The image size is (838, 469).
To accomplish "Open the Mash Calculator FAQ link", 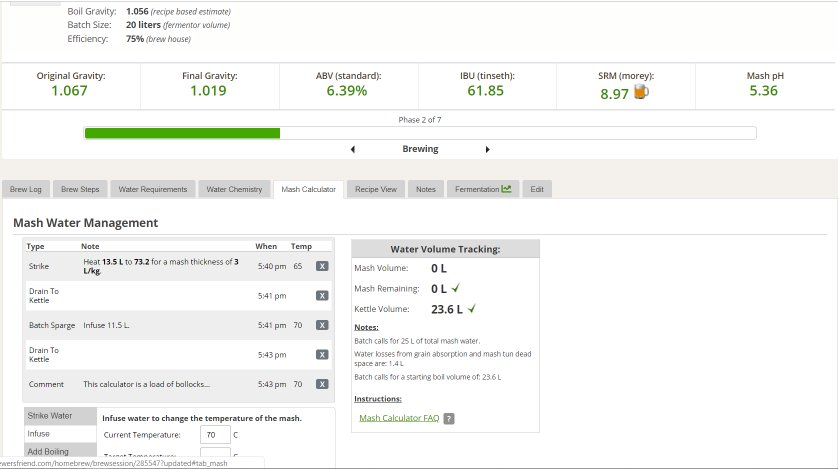I will [399, 418].
